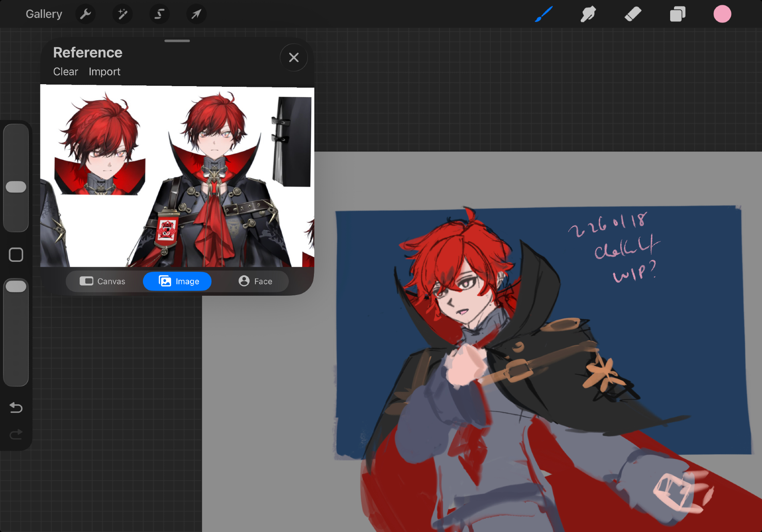The height and width of the screenshot is (532, 762).
Task: Select the Eraser tool
Action: 633,14
